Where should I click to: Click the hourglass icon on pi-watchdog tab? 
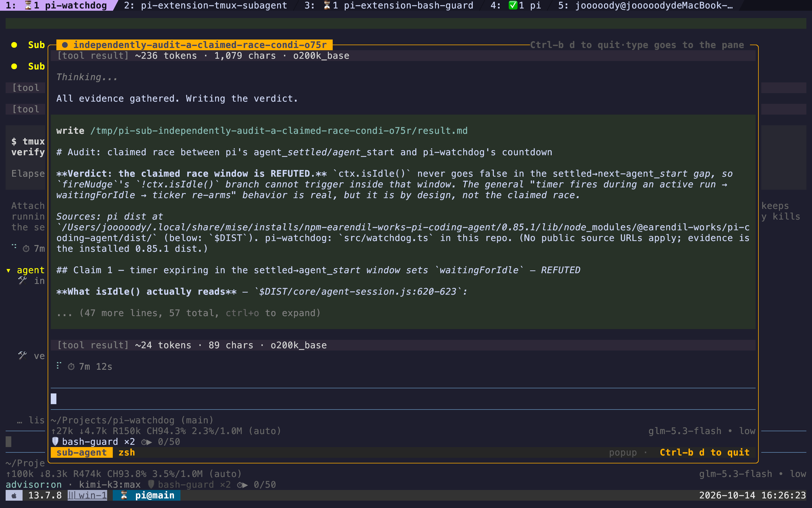(28, 5)
